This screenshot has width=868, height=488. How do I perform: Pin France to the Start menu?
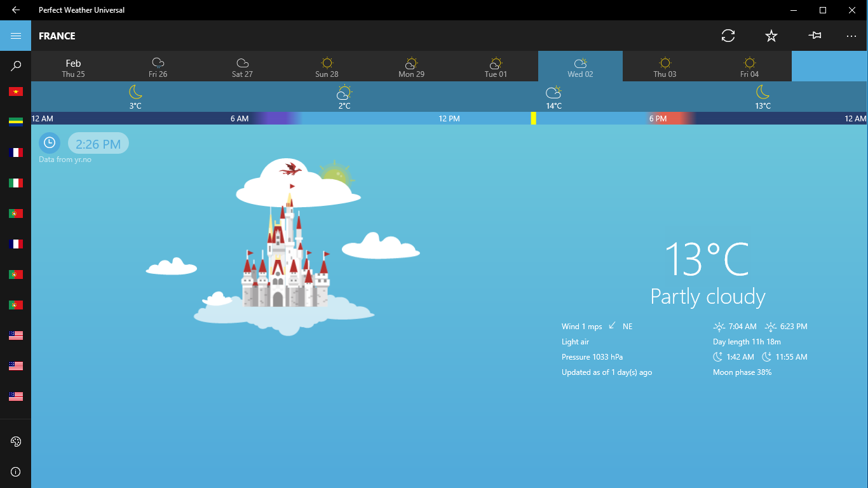tap(814, 36)
